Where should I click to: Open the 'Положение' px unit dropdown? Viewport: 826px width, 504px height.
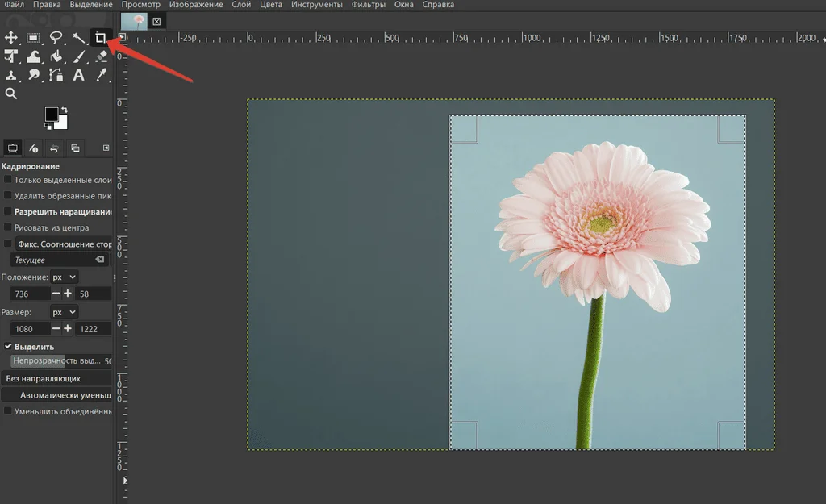[63, 277]
